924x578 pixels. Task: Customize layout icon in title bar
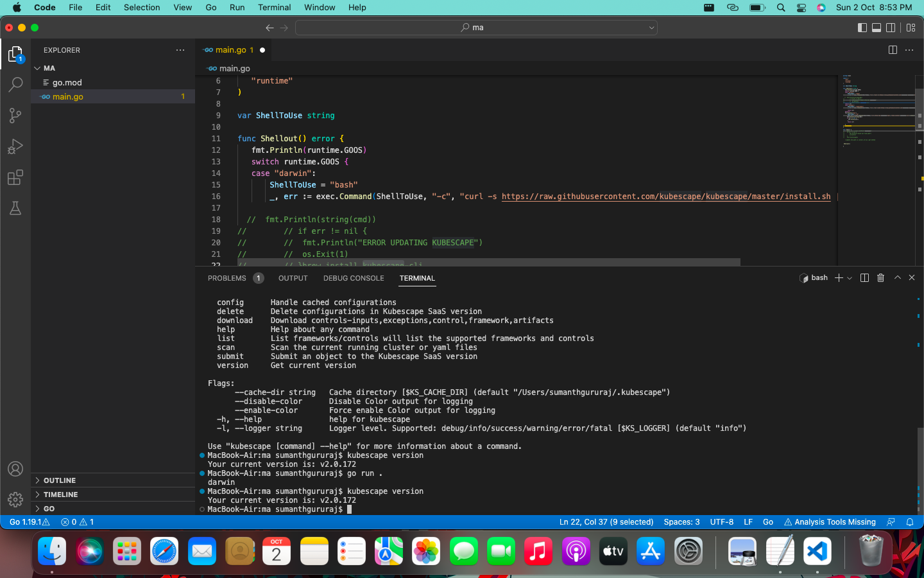click(x=911, y=28)
